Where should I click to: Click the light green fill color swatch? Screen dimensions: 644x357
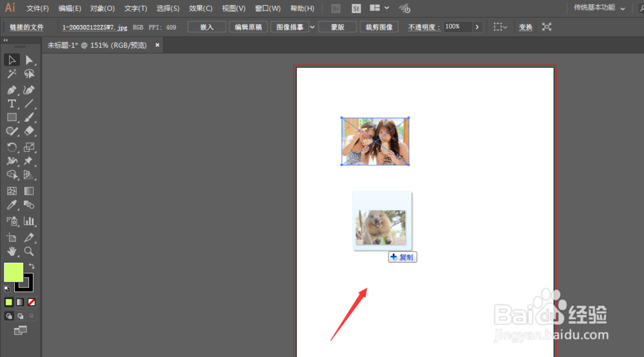coord(13,273)
